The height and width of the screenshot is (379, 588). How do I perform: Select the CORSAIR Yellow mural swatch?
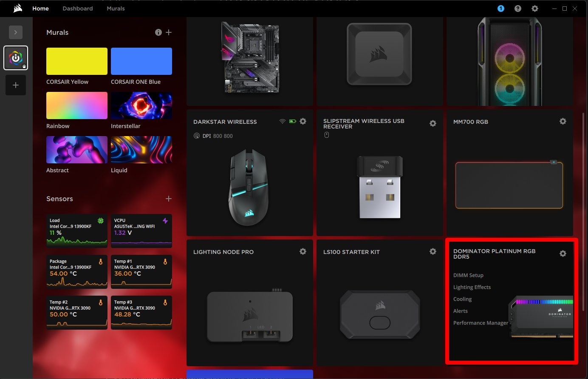tap(77, 61)
